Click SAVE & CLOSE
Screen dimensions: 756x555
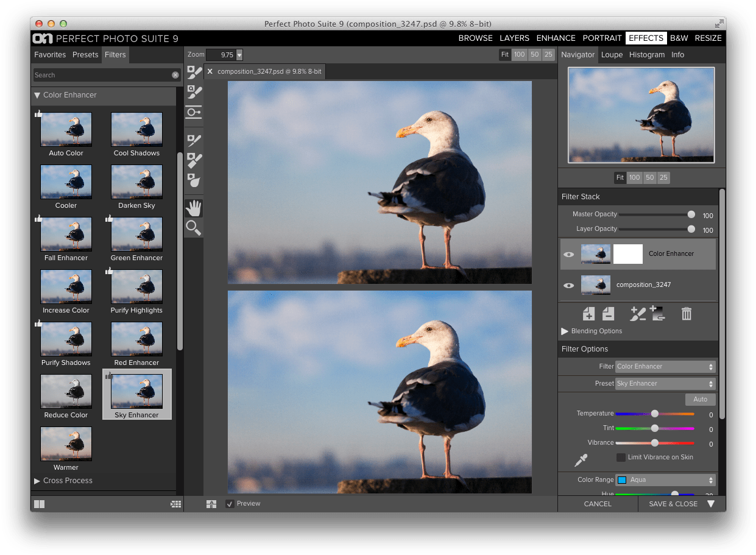[672, 504]
